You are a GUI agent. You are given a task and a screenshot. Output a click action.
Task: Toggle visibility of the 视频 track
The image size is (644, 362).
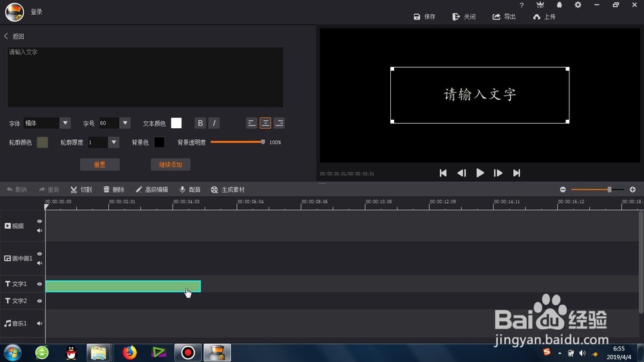(39, 222)
